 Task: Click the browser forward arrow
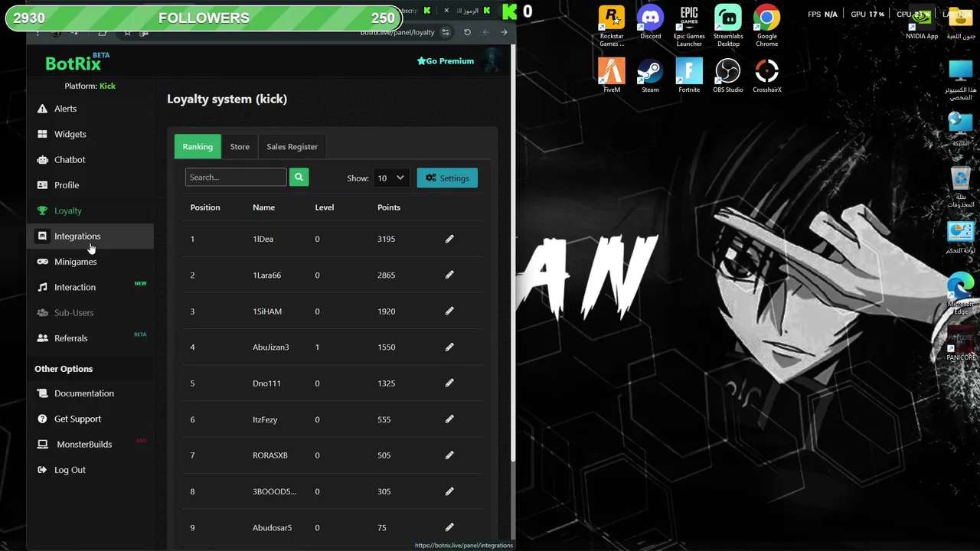point(504,32)
